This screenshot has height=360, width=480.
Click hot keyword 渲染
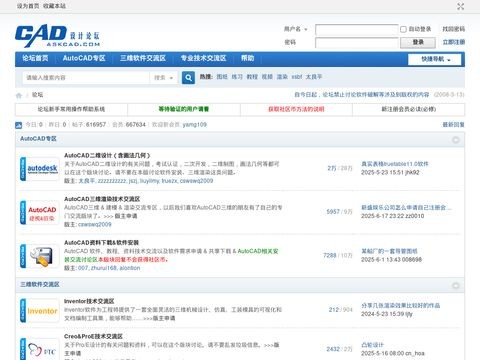click(282, 77)
